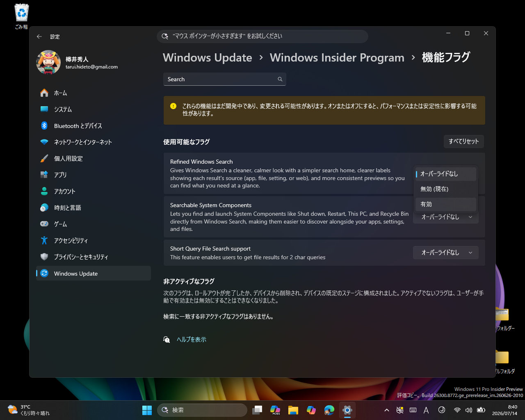Go to Windows Update breadcrumb
525x420 pixels.
[208, 58]
